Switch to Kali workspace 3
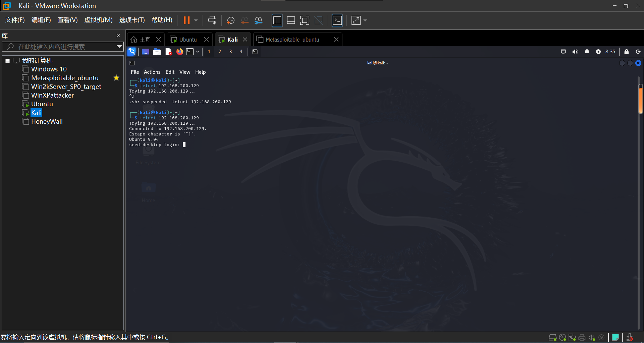 pyautogui.click(x=230, y=52)
